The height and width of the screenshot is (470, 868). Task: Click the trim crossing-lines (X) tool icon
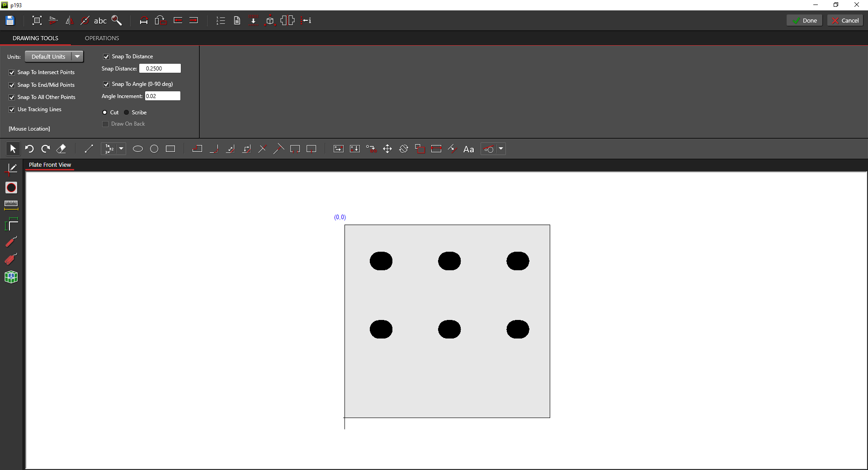click(x=262, y=149)
